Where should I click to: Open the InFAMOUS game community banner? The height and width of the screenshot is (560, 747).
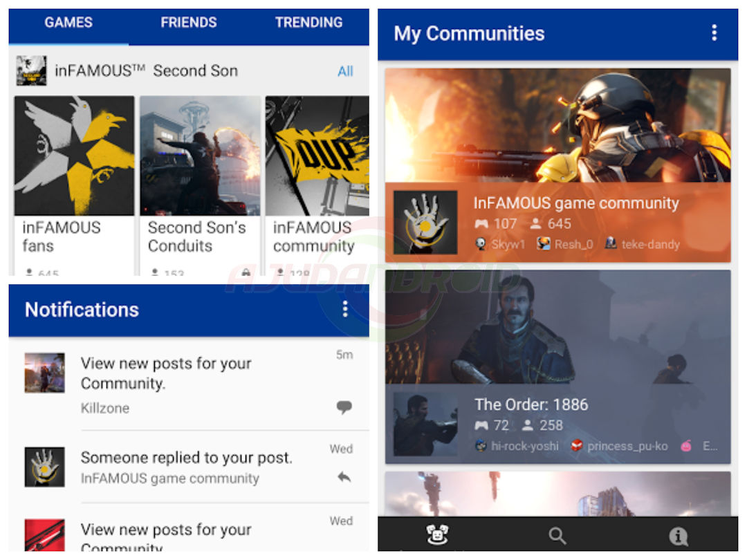coord(558,125)
